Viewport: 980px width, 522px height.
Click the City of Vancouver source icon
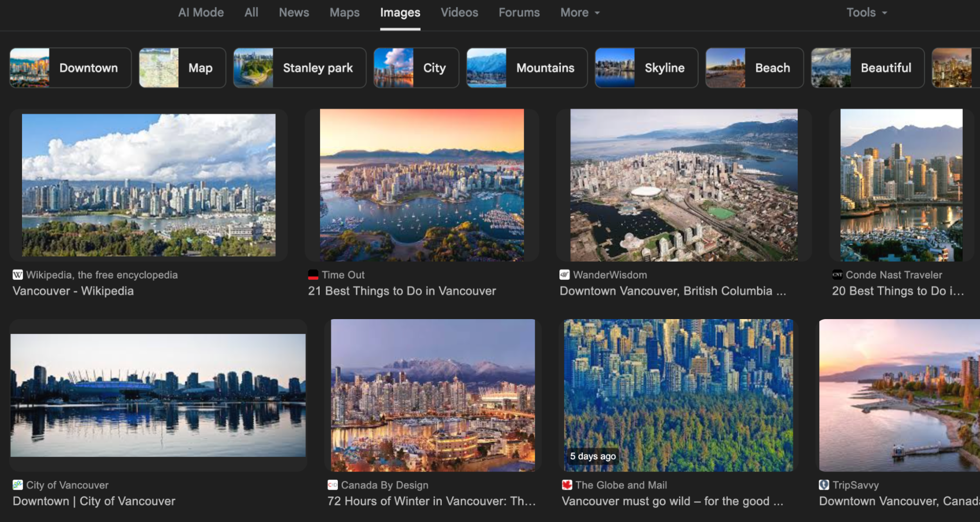point(18,485)
